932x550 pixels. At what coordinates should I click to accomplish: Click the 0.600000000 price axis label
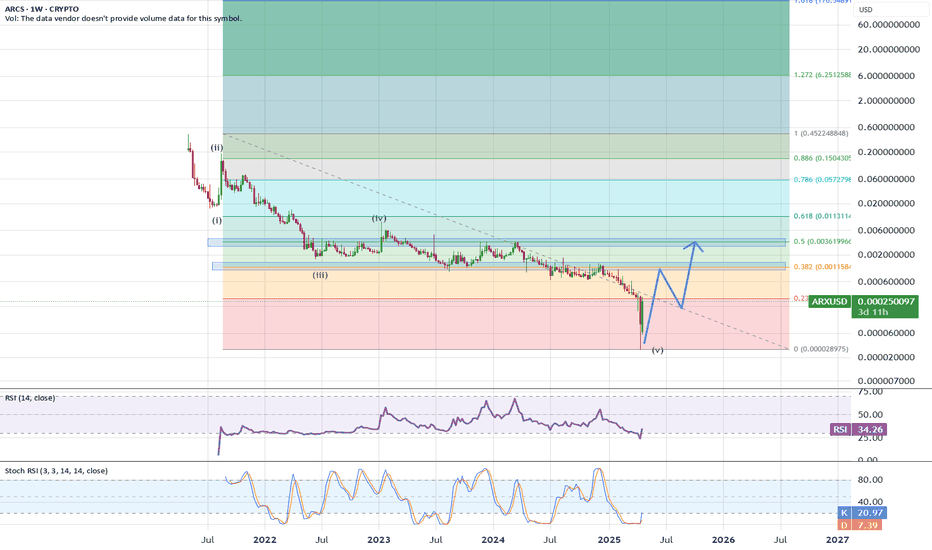click(886, 127)
